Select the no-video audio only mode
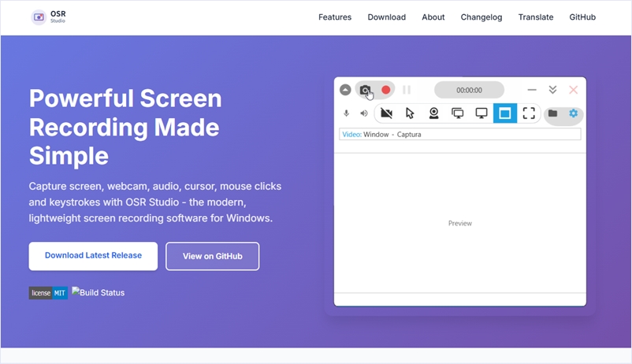The image size is (632, 364). (386, 113)
